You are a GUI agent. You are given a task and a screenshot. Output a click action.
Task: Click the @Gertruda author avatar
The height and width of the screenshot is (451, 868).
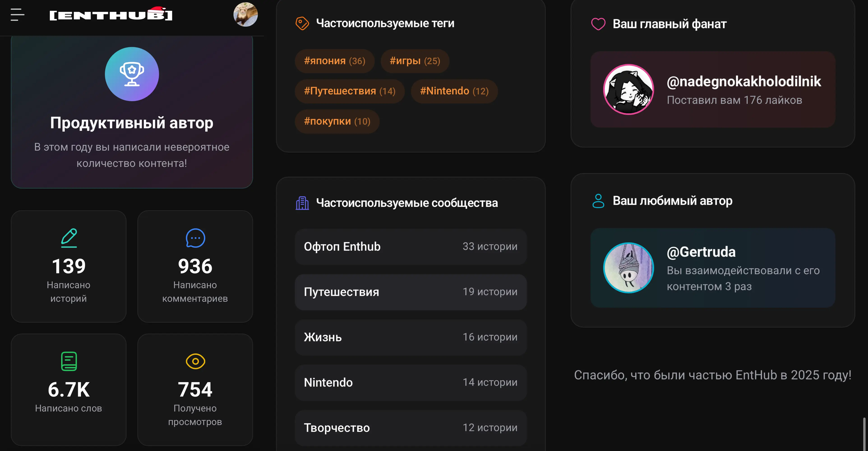tap(628, 268)
